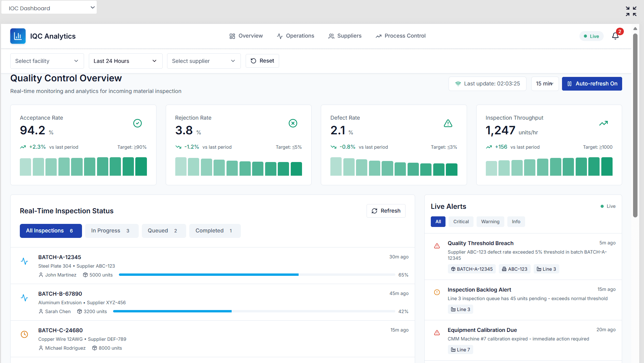644x363 pixels.
Task: Click the alert triangle for Equipment Calibration Due
Action: [x=437, y=333]
